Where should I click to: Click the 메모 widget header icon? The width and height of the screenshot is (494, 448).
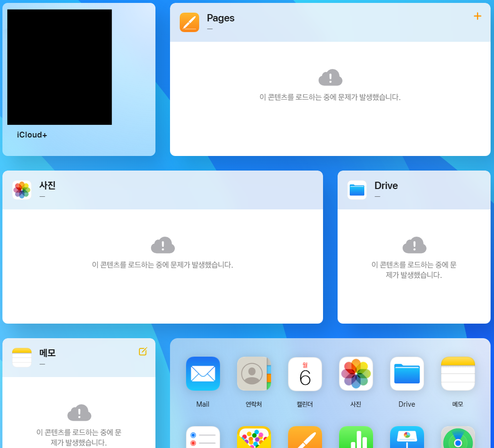click(22, 358)
